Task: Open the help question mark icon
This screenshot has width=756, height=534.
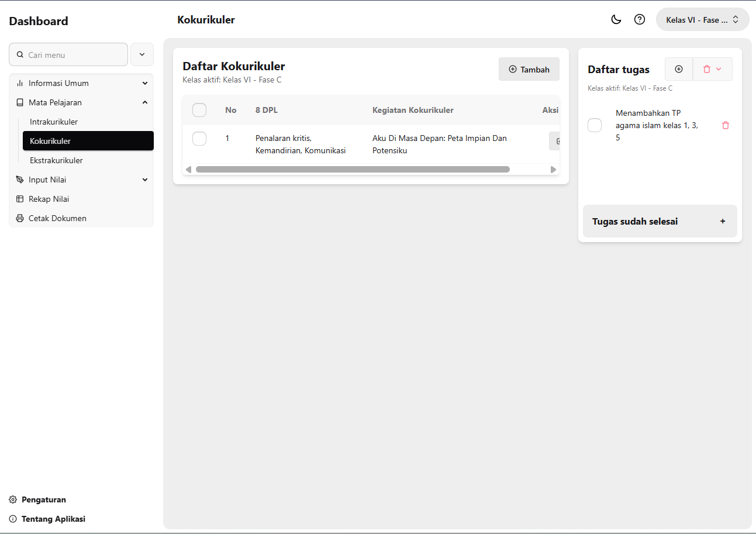Action: (x=639, y=19)
